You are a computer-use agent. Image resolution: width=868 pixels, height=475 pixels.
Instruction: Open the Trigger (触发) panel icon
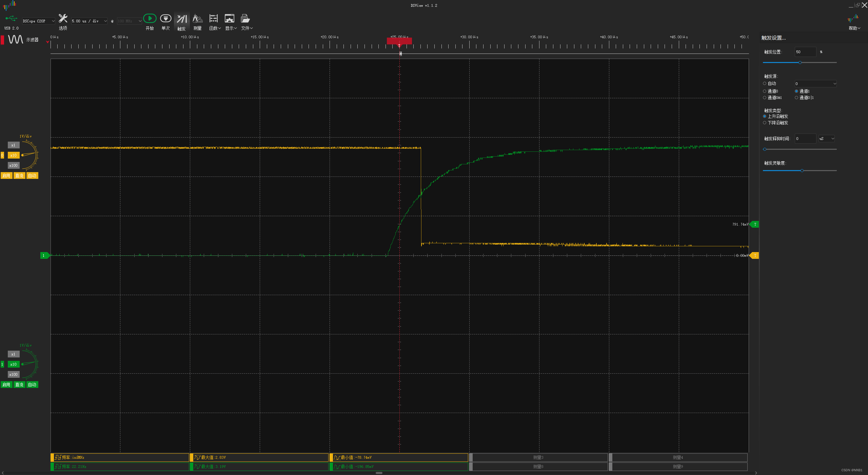tap(182, 19)
